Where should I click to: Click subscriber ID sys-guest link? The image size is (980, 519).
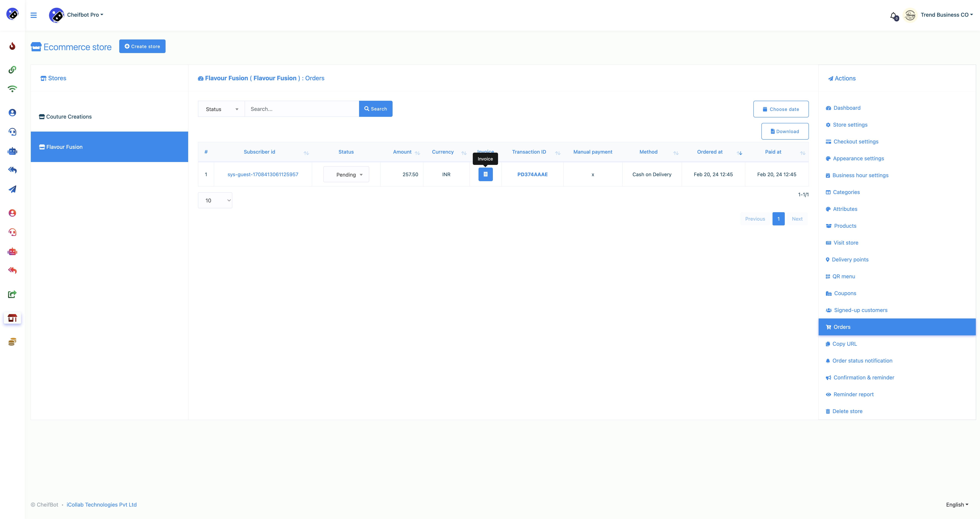coord(262,174)
